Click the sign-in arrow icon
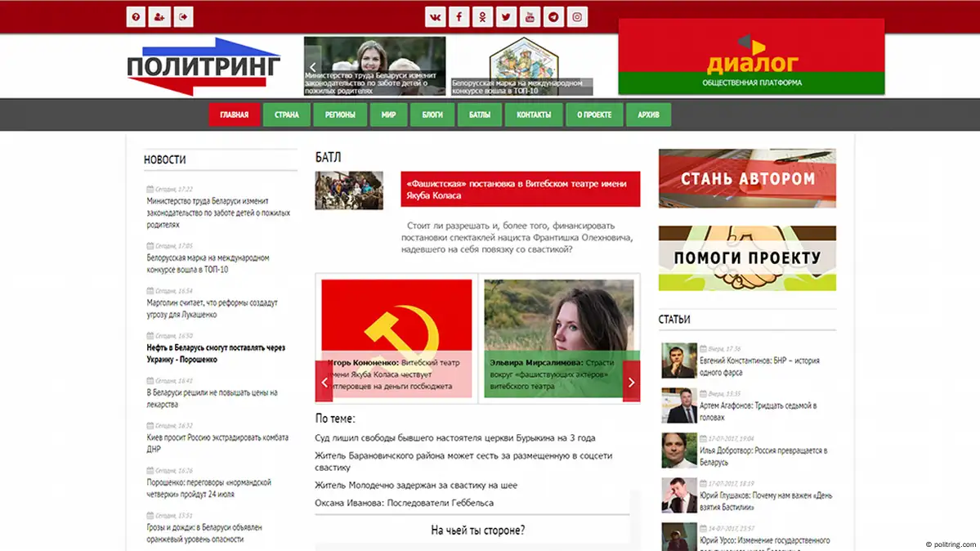Image resolution: width=980 pixels, height=551 pixels. point(183,17)
